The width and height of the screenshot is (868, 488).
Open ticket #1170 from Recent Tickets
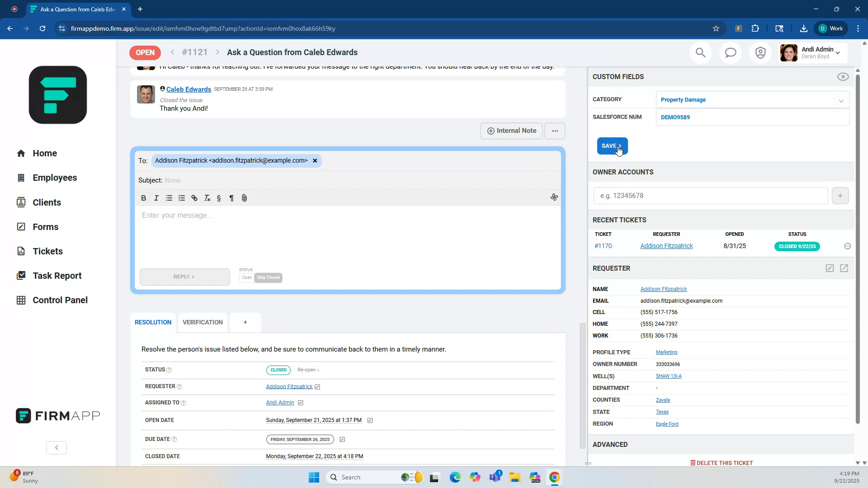[603, 246]
